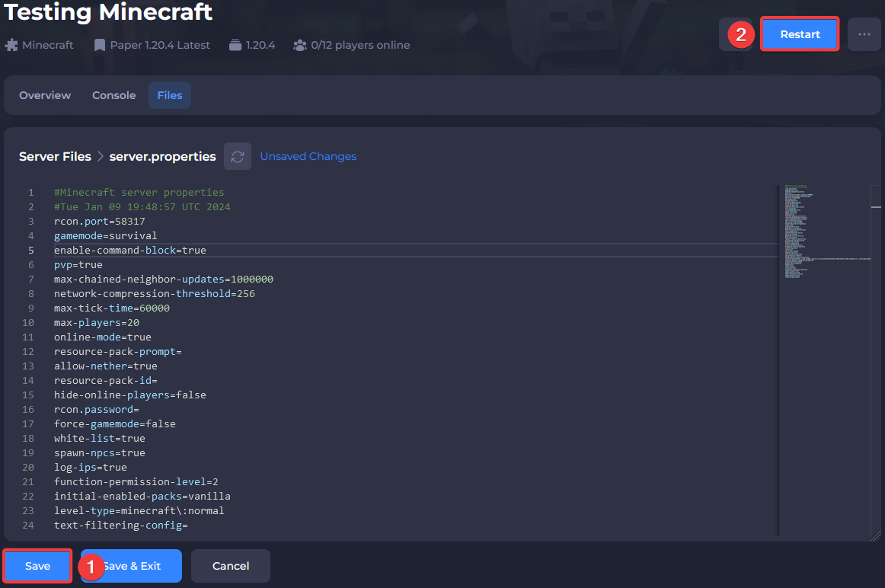Click the Minecraft puzzle piece icon
Image resolution: width=885 pixels, height=588 pixels.
[x=11, y=45]
